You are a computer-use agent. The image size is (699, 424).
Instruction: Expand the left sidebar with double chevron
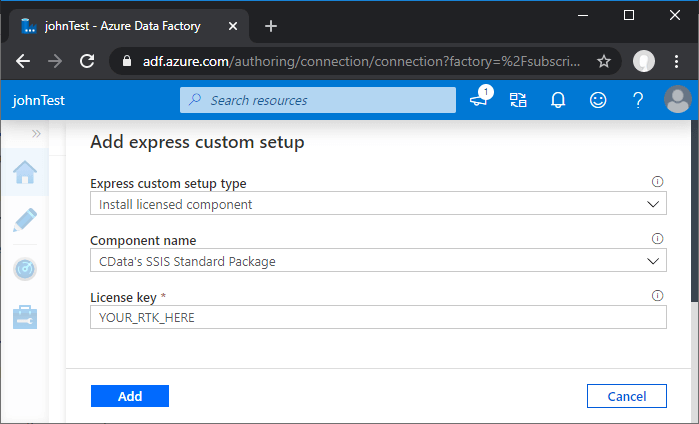point(36,133)
